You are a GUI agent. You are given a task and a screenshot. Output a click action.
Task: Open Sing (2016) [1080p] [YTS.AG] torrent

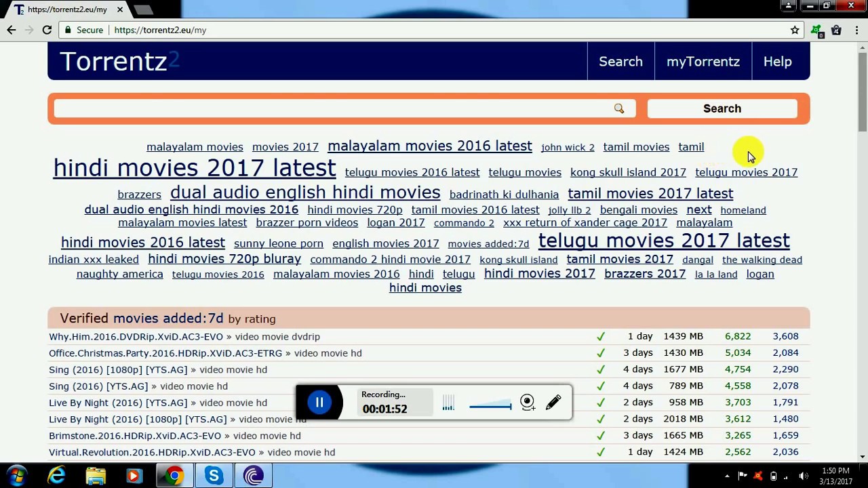(118, 369)
